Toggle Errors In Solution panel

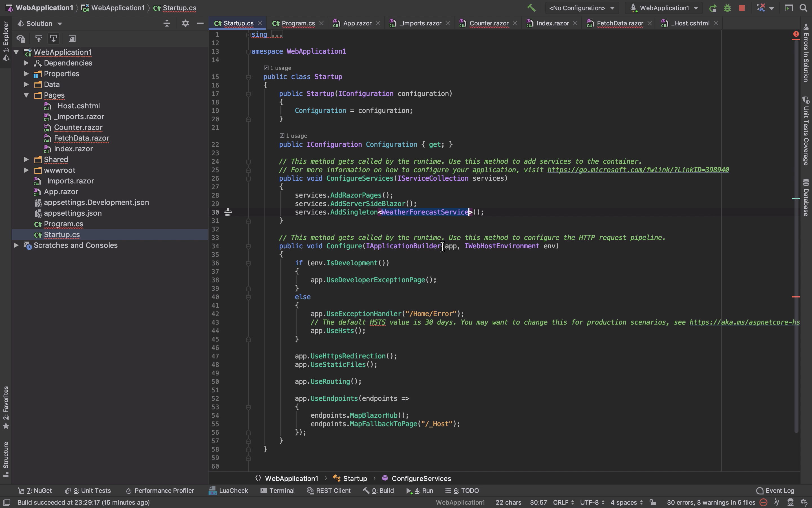(x=806, y=53)
